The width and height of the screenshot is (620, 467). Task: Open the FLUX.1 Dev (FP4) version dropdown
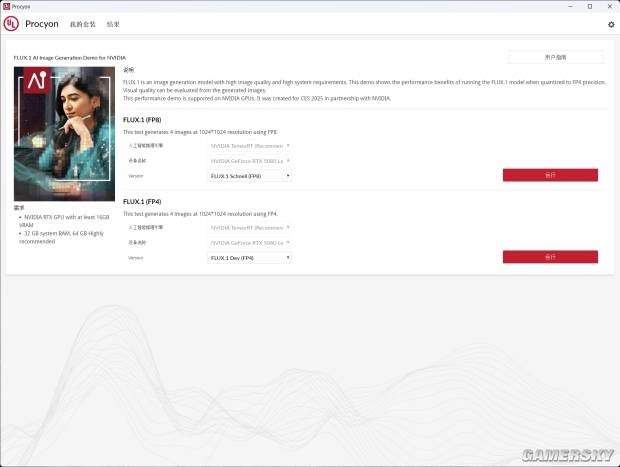(250, 258)
